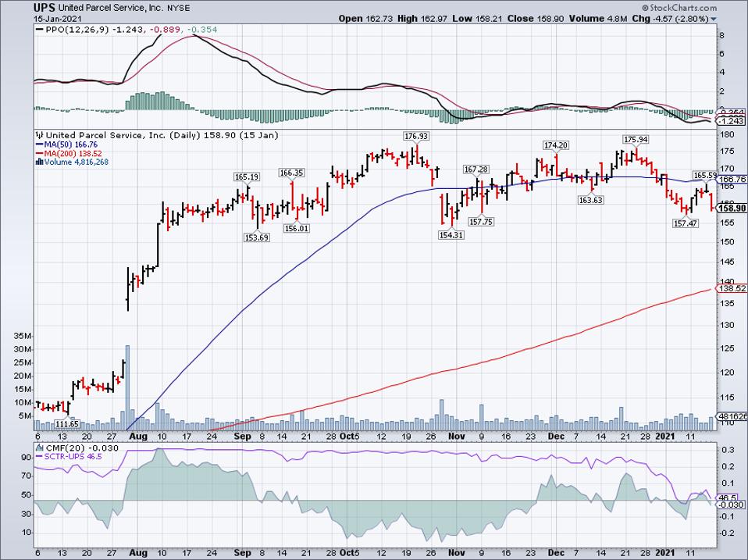Click the 176.93 high annotation label
748x560 pixels.
click(x=415, y=134)
